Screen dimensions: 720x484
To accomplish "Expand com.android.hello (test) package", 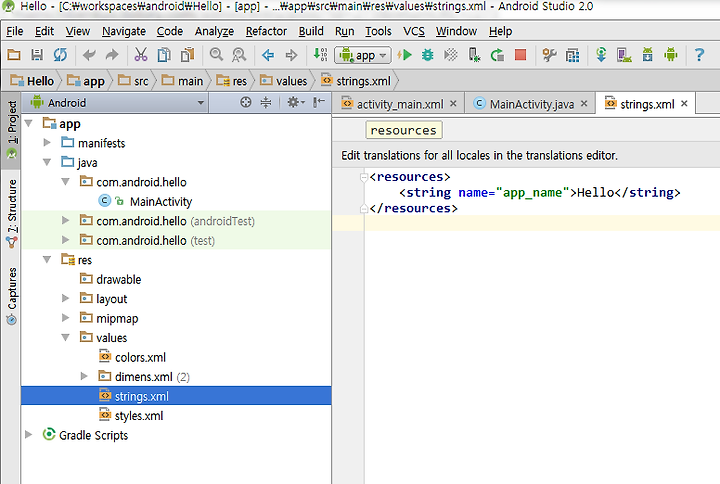I will (x=66, y=240).
